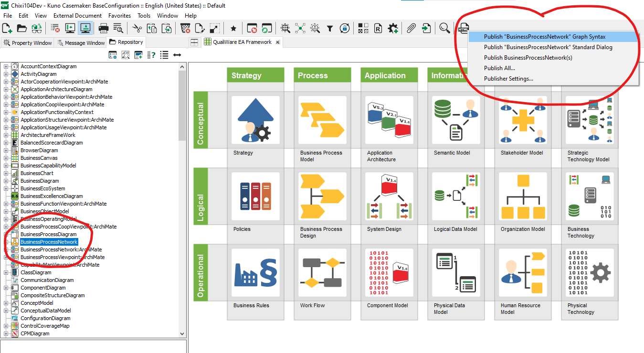
Task: Click the open folder toolbar icon
Action: pos(22,29)
